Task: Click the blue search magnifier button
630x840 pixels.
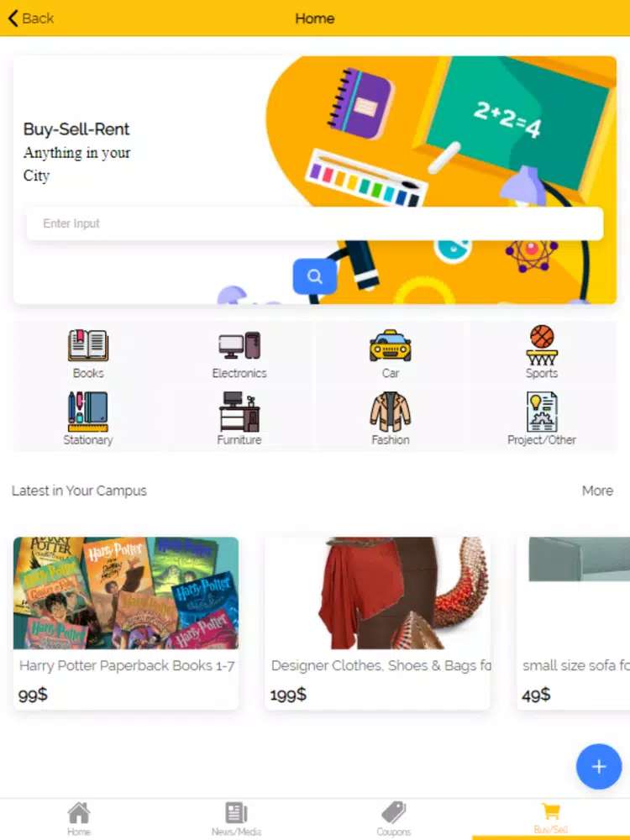Action: [315, 276]
